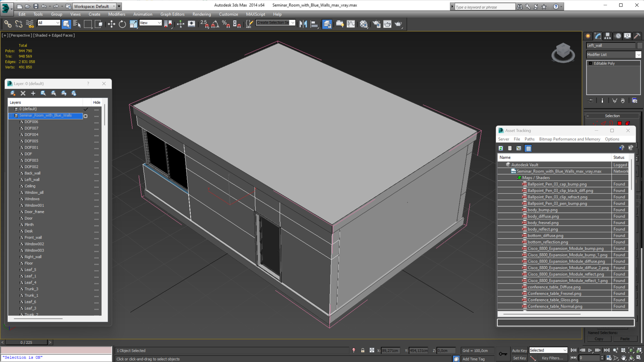Screen dimensions: 644x362
Task: Open the Curve Editor icon
Action: [351, 24]
